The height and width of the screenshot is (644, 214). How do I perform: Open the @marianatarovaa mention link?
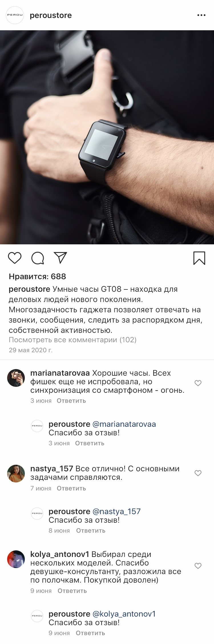(124, 424)
